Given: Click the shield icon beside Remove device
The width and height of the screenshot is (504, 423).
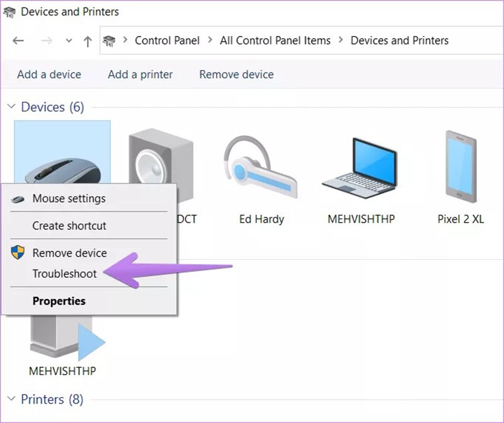Looking at the screenshot, I should point(18,252).
